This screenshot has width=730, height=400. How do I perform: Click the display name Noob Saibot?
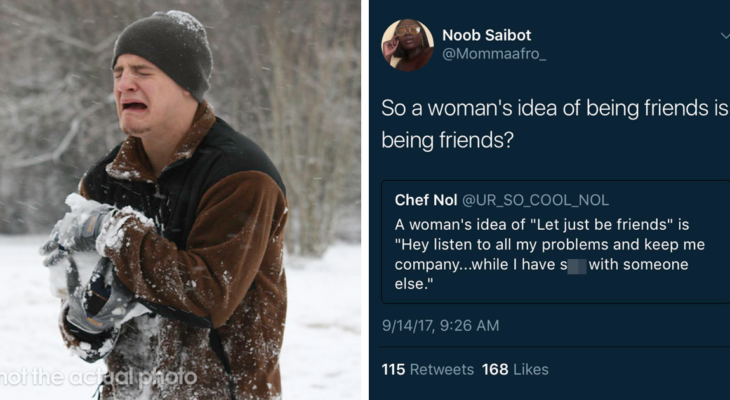tap(488, 35)
